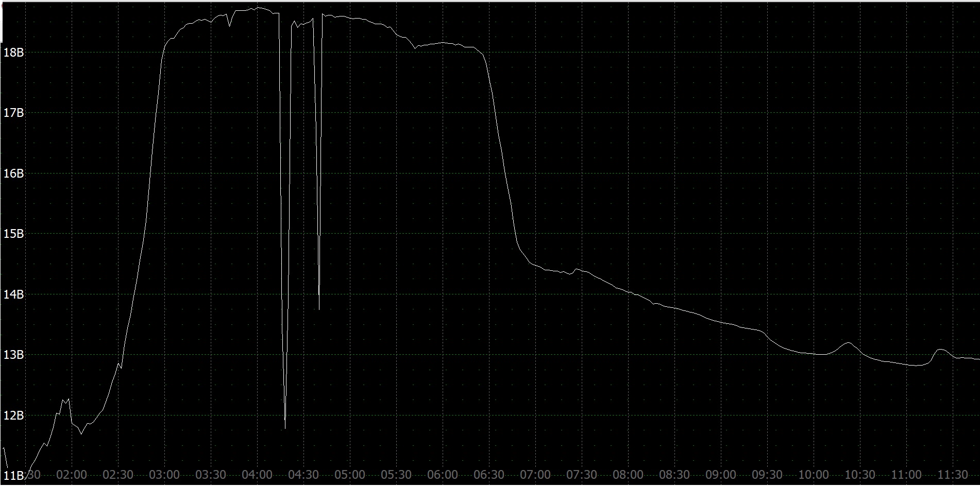980x486 pixels.
Task: Click the bottom of the deepest dip near 04:20
Action: [x=285, y=428]
